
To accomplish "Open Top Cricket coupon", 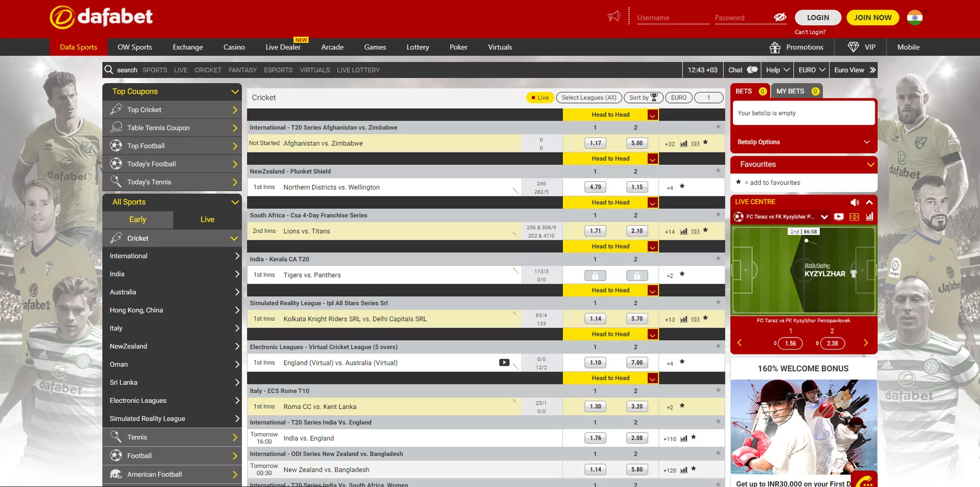I will click(x=172, y=110).
